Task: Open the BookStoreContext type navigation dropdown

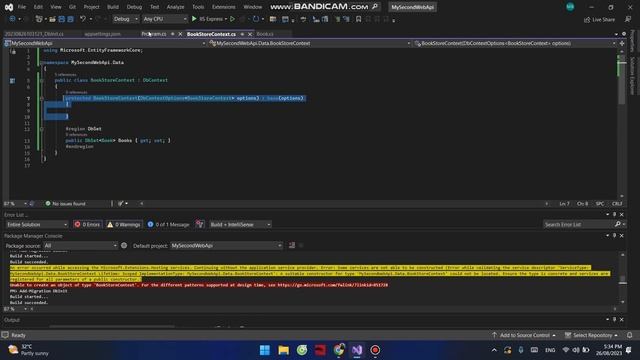Action: pyautogui.click(x=309, y=43)
